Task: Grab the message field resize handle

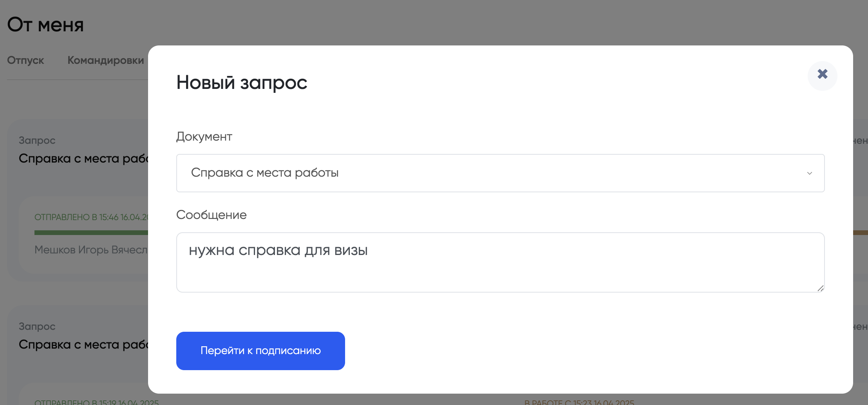Action: pos(820,288)
